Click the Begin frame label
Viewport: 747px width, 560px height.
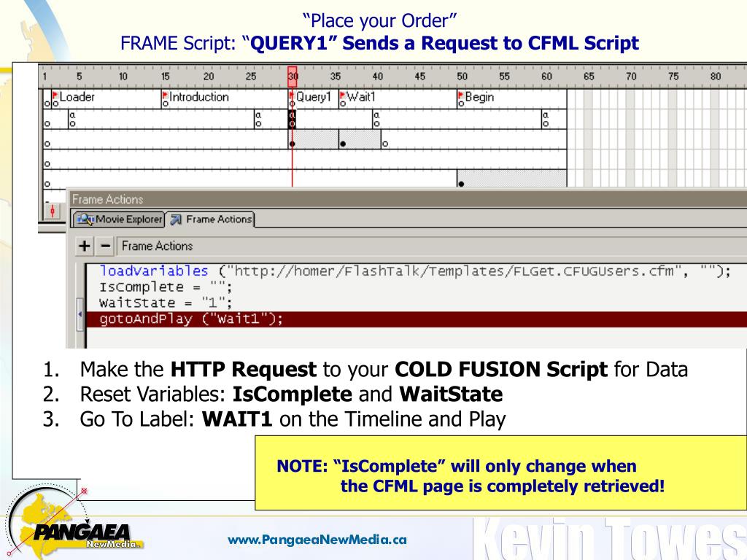[x=479, y=97]
